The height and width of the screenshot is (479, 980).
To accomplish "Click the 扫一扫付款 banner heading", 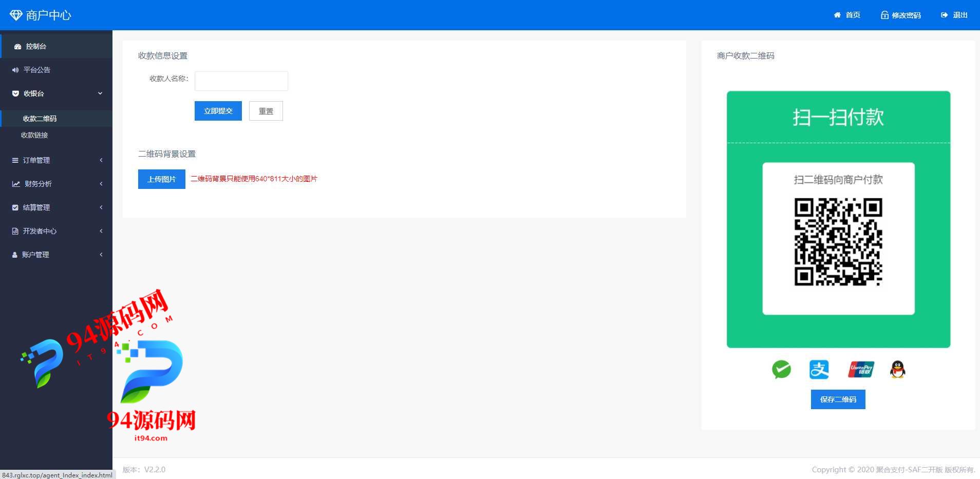I will coord(838,117).
